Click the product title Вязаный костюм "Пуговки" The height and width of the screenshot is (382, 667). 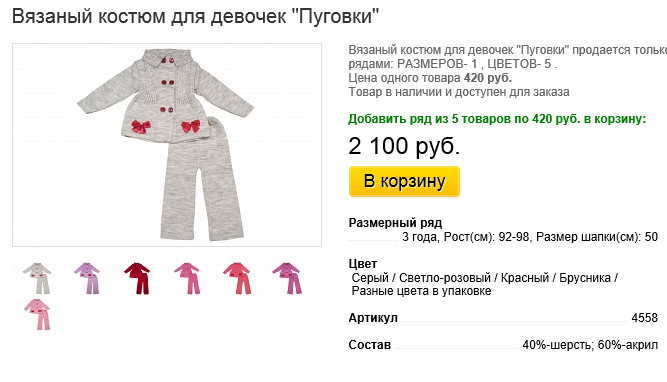point(195,17)
